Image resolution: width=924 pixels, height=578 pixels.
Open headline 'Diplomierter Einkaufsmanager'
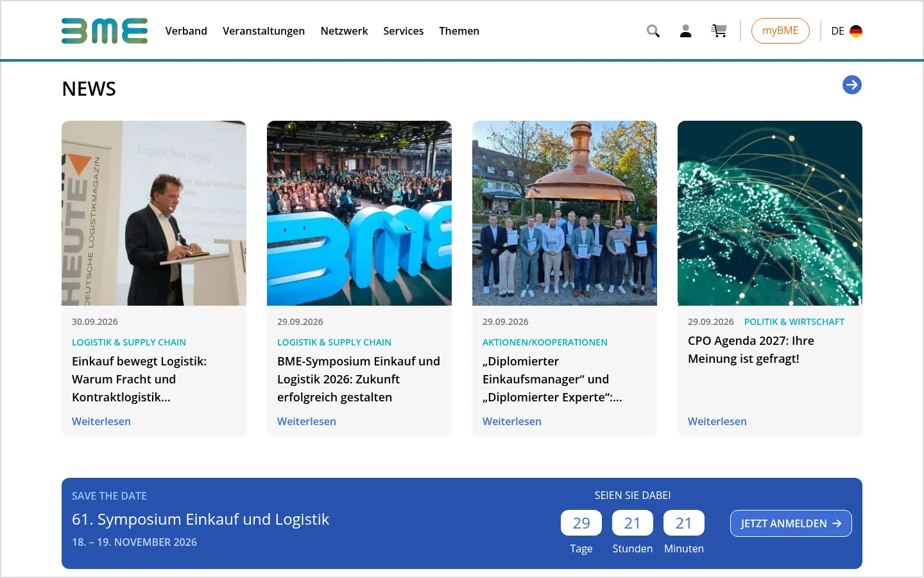coord(552,379)
